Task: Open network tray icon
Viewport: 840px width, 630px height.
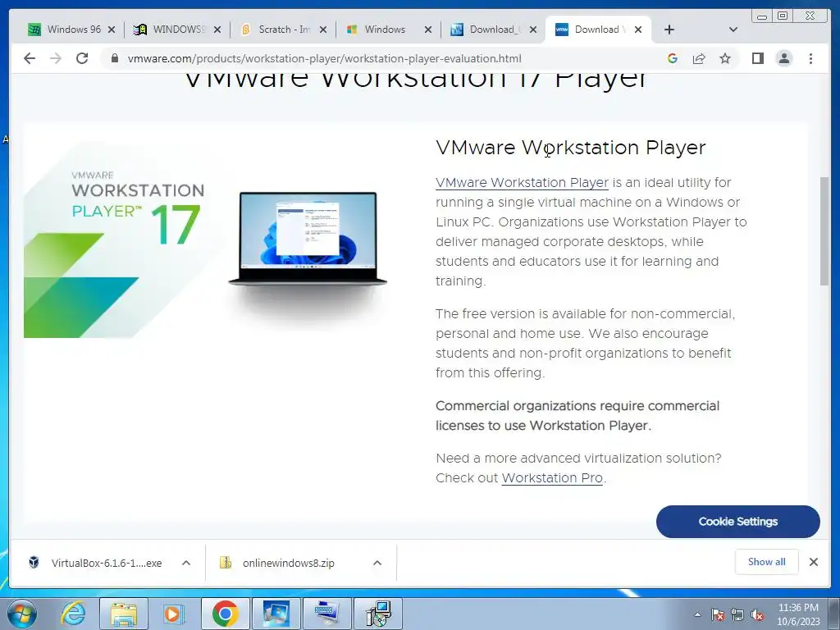Action: point(737,614)
